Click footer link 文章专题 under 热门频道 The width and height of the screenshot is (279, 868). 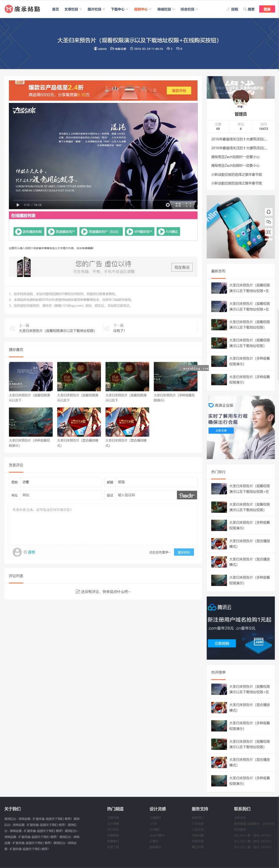113,817
